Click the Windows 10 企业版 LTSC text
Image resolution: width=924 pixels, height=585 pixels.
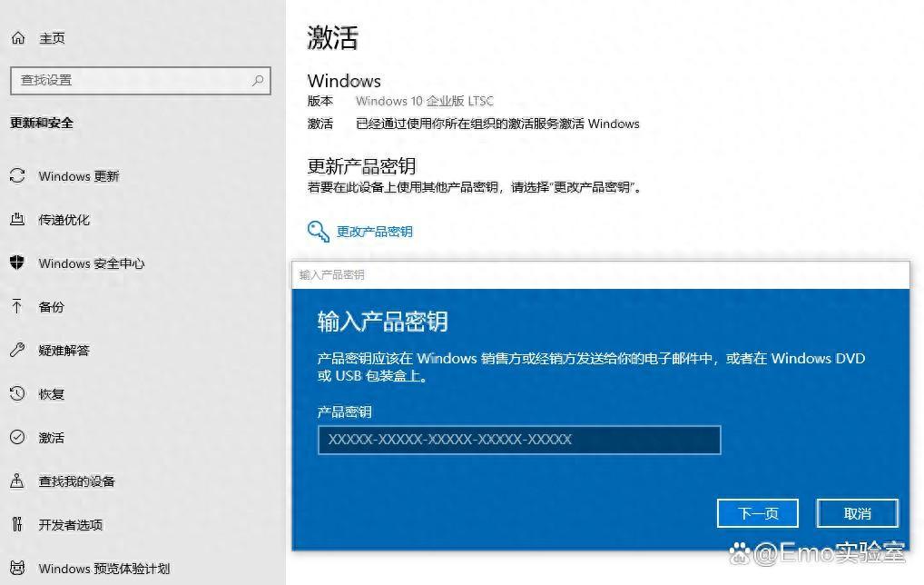point(424,101)
